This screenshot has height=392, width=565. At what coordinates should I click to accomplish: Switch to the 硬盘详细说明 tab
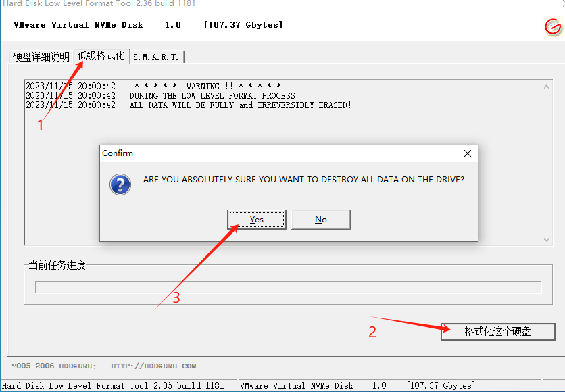[x=41, y=57]
